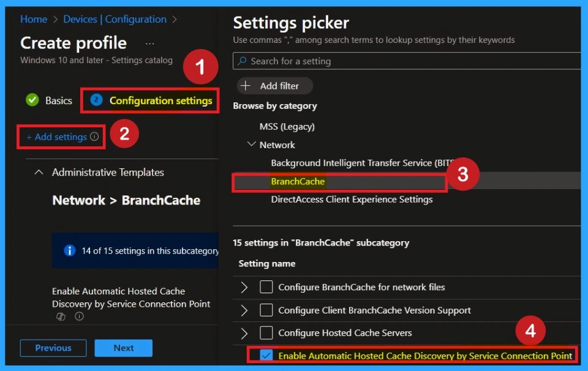Uncheck Enable Automatic Hosted Cache Discovery checkbox

point(266,356)
